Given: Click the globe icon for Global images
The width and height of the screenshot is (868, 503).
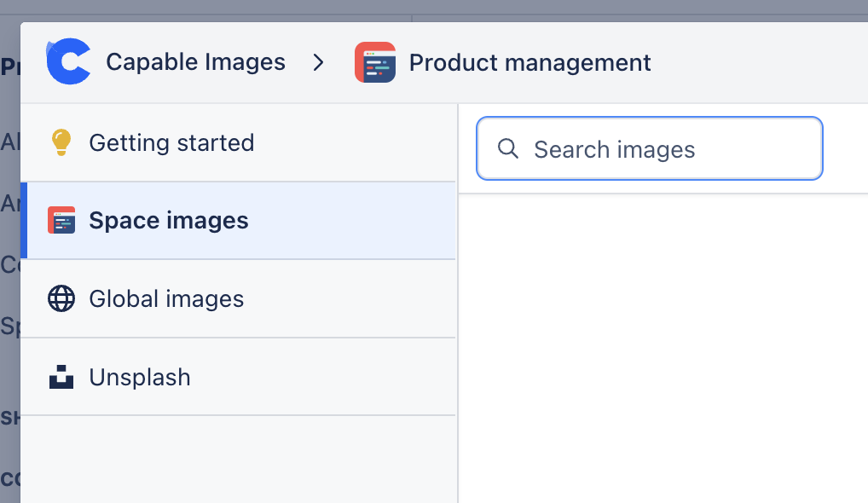Looking at the screenshot, I should [61, 298].
